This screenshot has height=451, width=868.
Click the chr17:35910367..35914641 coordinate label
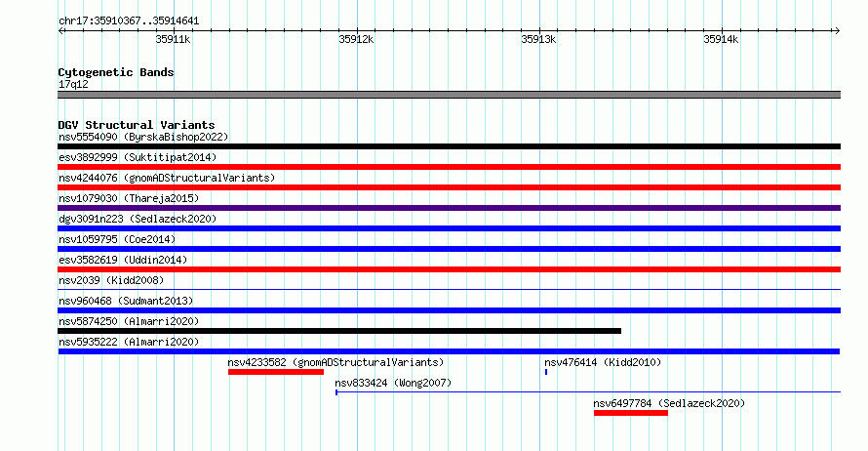(129, 21)
